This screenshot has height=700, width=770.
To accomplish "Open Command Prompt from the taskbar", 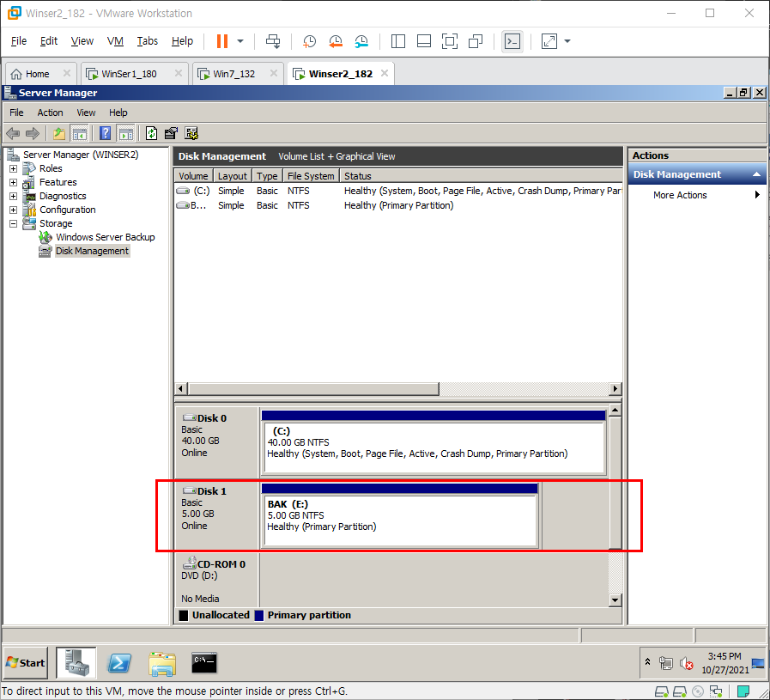I will click(x=204, y=663).
